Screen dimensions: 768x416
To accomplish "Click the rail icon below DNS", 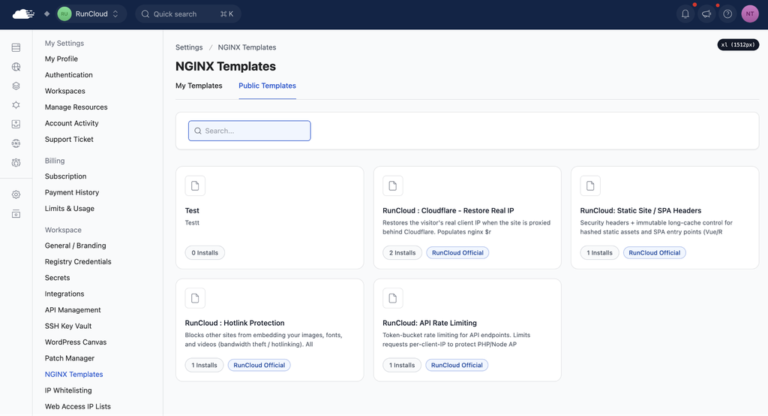I will [x=16, y=162].
